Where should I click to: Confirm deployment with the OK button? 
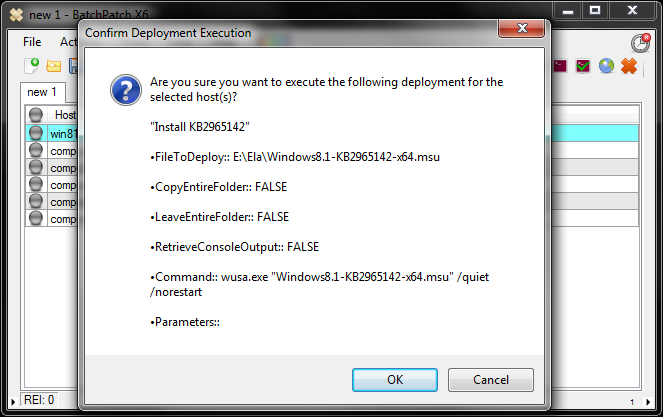[395, 380]
